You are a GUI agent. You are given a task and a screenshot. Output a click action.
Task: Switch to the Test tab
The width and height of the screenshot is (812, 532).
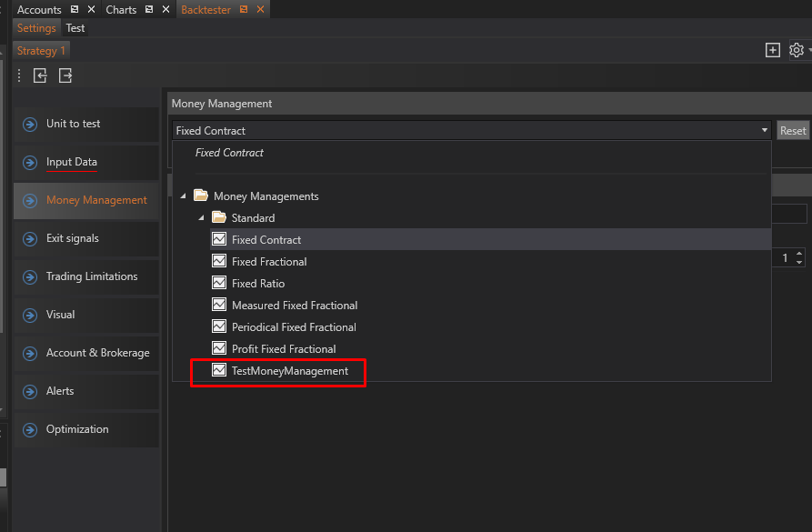[75, 28]
